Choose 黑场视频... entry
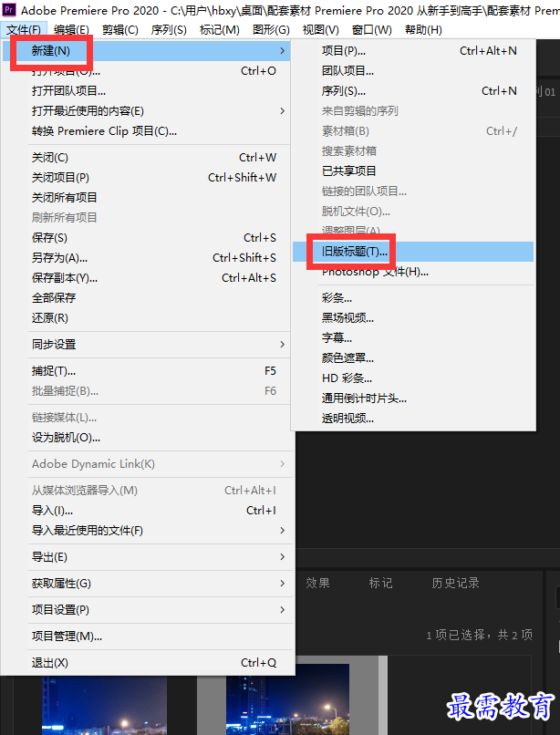The width and height of the screenshot is (560, 735). pyautogui.click(x=413, y=318)
